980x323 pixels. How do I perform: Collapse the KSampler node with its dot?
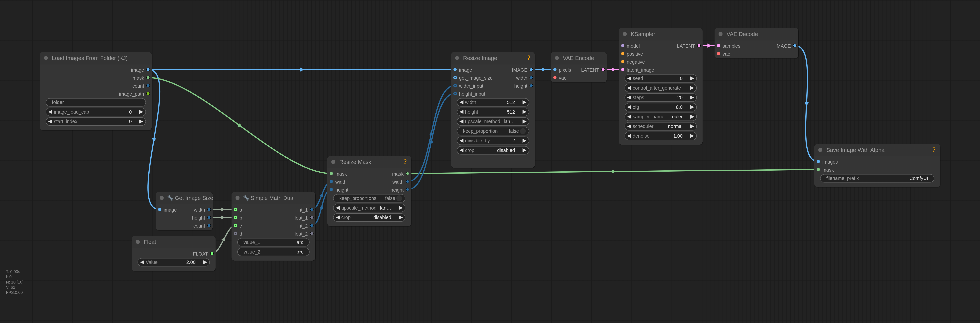click(x=625, y=34)
